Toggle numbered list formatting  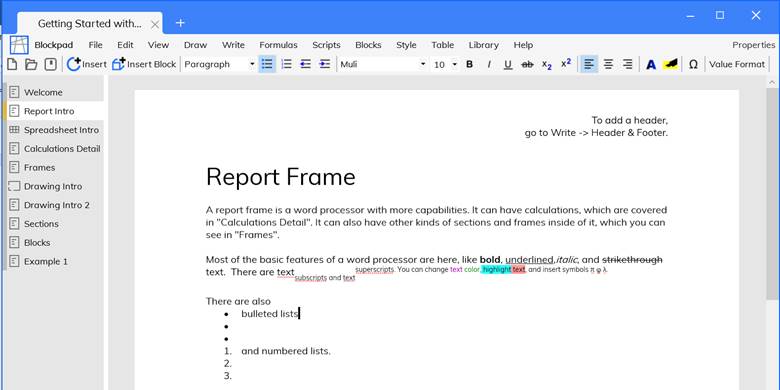tap(287, 64)
